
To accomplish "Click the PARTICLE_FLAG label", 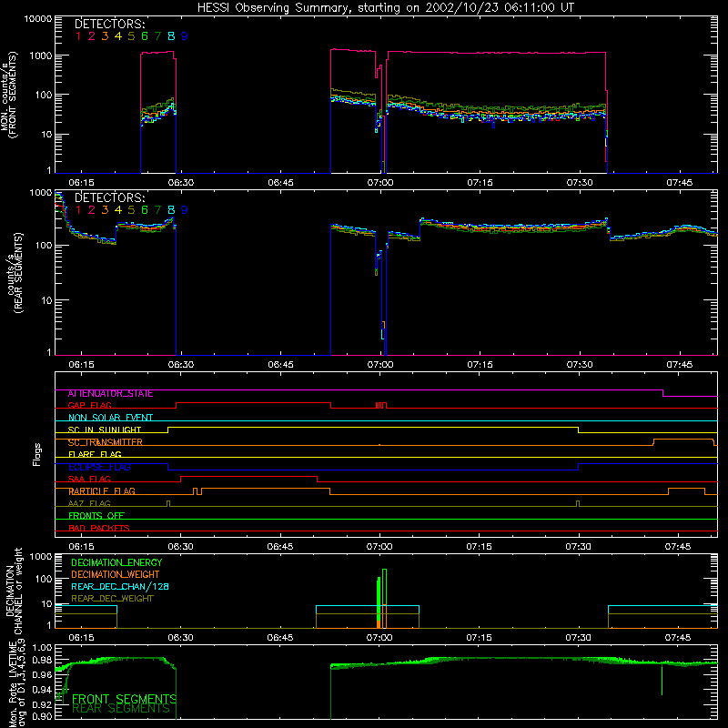I will tap(102, 491).
